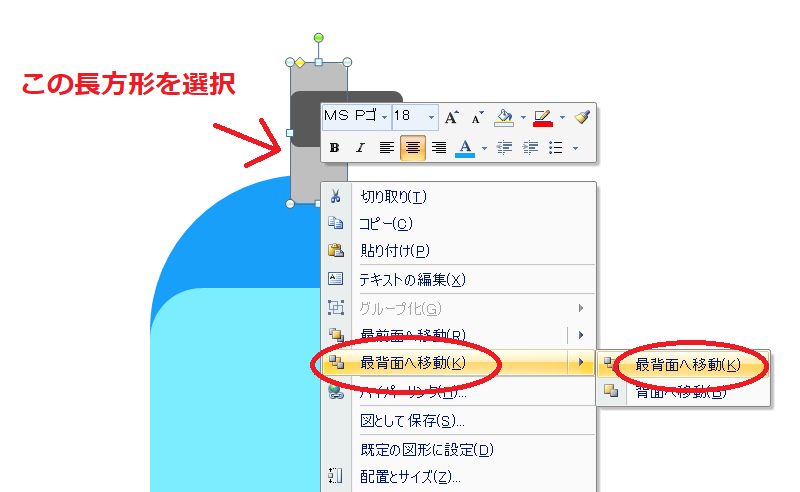
Task: Expand the 最背面へ移動 submenu arrow
Action: (x=581, y=362)
